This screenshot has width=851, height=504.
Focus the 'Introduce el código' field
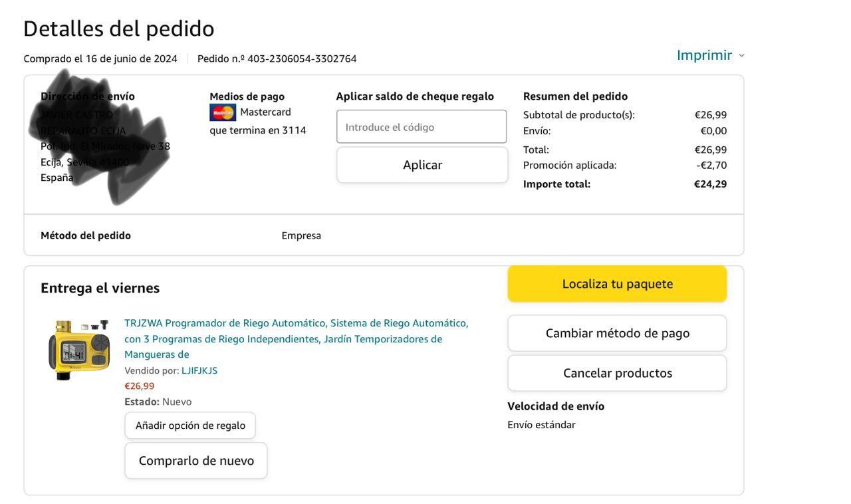click(x=422, y=127)
